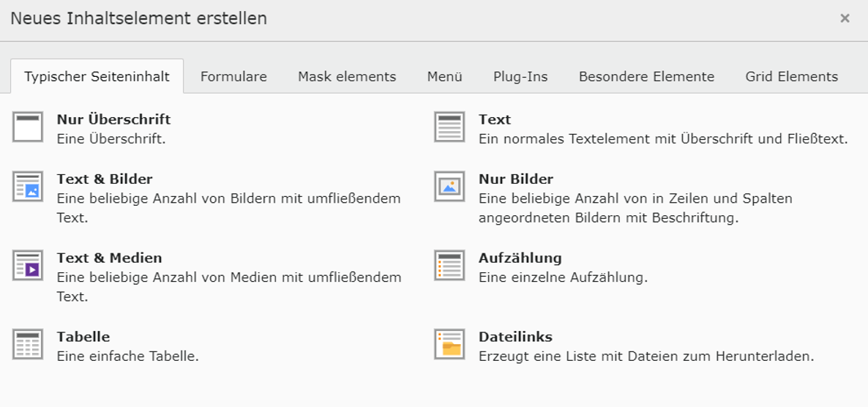
Task: Click the bold 'Aufzählung' title text
Action: point(520,258)
